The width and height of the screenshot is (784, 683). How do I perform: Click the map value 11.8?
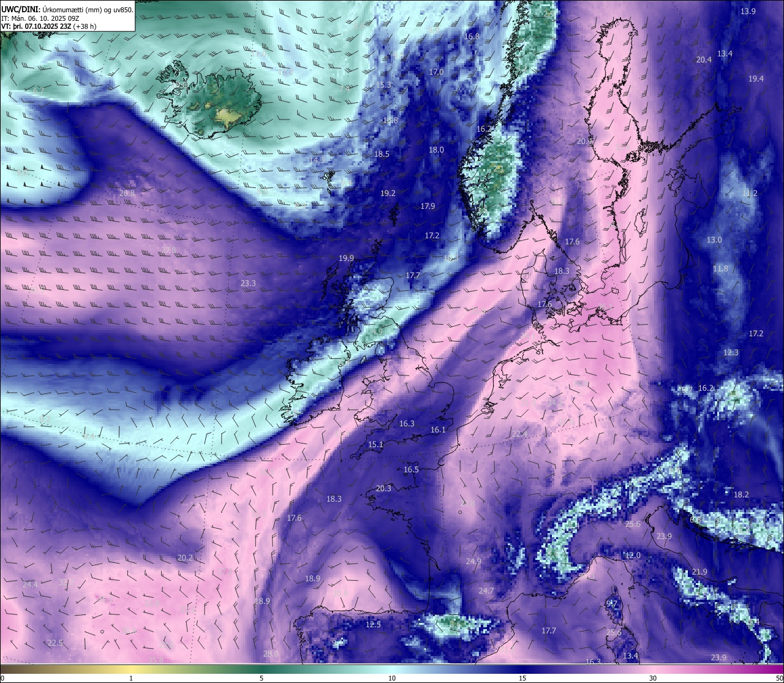[720, 269]
